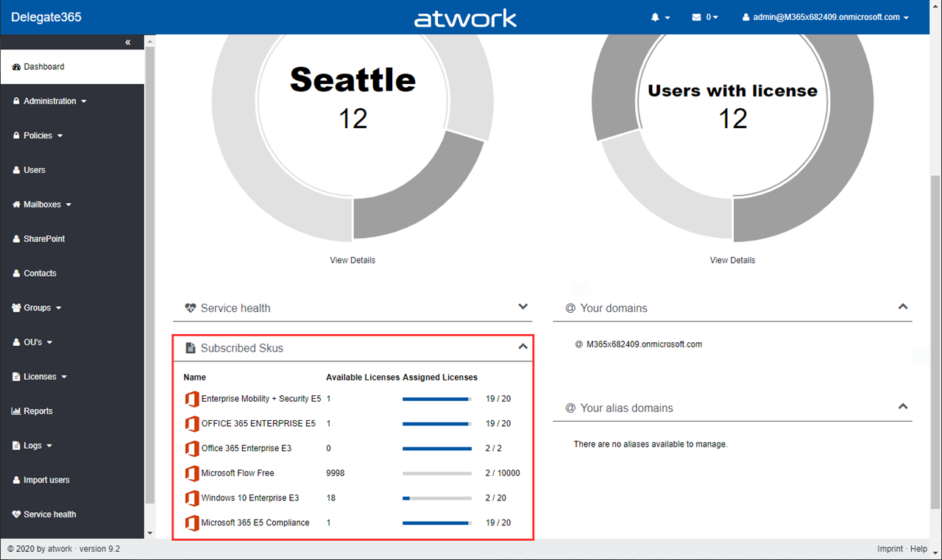Click the sidebar scroll-down arrow
The image size is (942, 560).
[150, 533]
